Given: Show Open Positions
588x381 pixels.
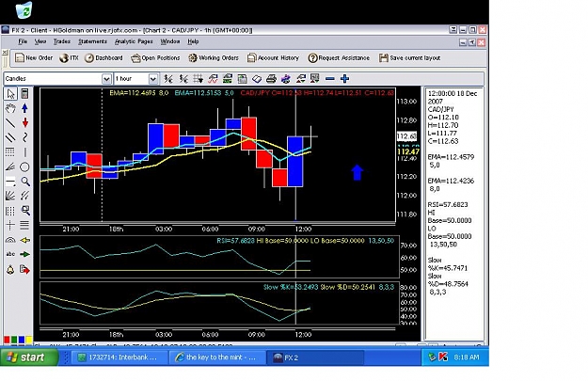Looking at the screenshot, I should (155, 57).
